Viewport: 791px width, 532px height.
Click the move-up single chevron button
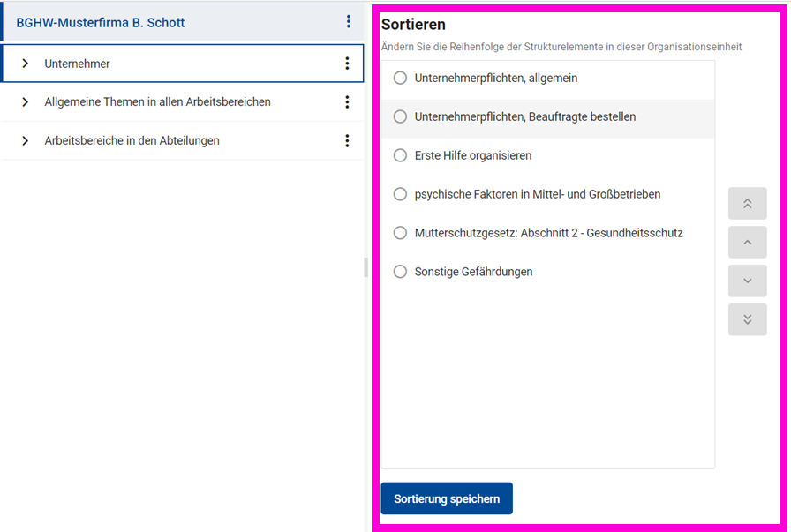tap(747, 242)
